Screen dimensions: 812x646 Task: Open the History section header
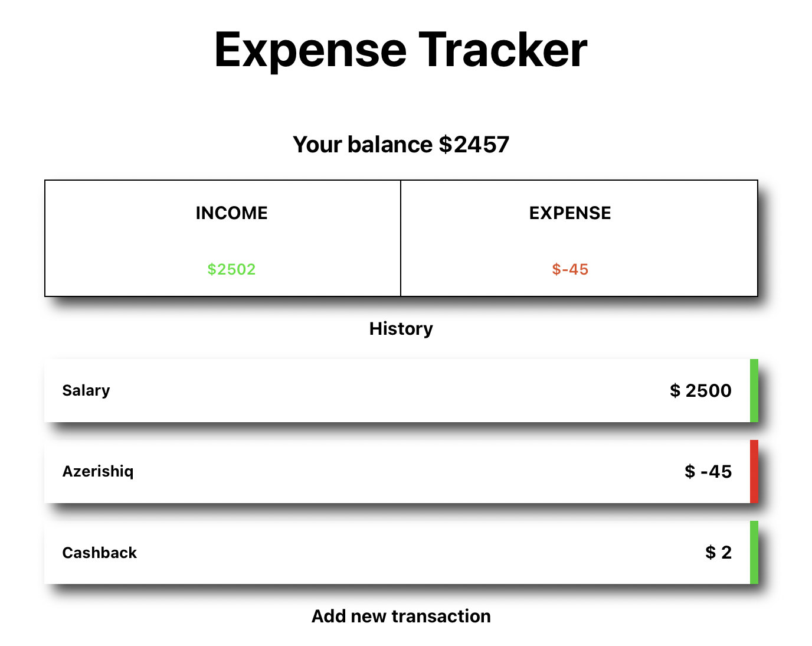[401, 328]
